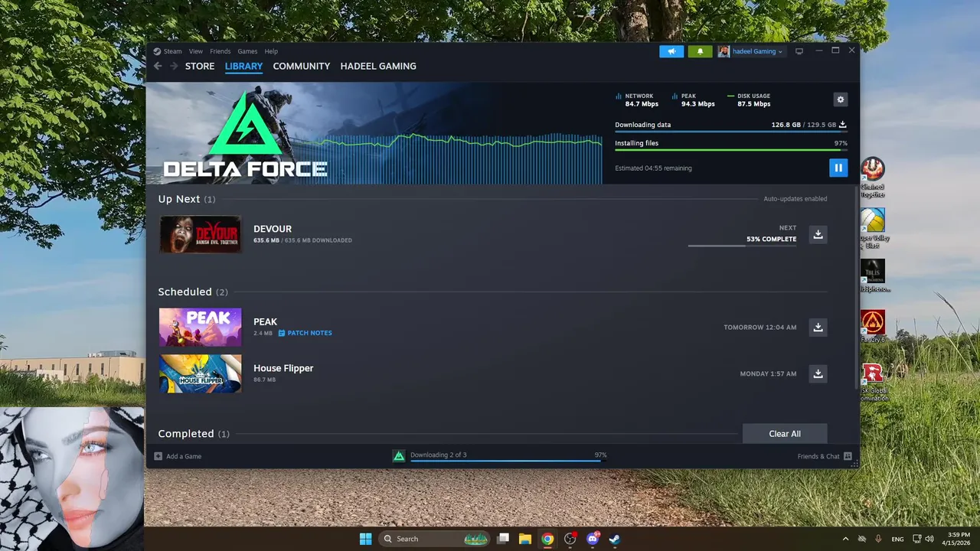
Task: Open Google Chrome from the taskbar
Action: tap(547, 539)
